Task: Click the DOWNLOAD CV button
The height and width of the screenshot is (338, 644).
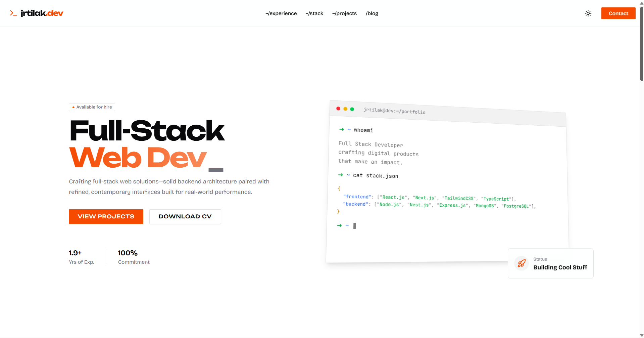Action: pos(185,217)
